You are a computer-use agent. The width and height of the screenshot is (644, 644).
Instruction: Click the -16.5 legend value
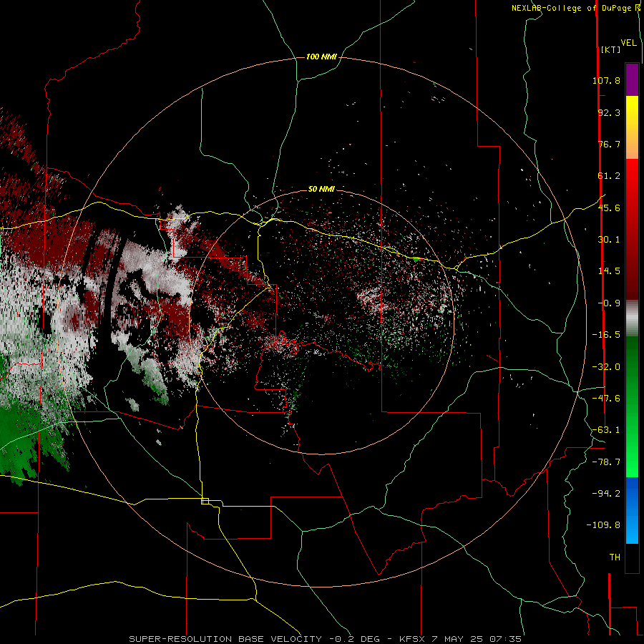point(606,335)
